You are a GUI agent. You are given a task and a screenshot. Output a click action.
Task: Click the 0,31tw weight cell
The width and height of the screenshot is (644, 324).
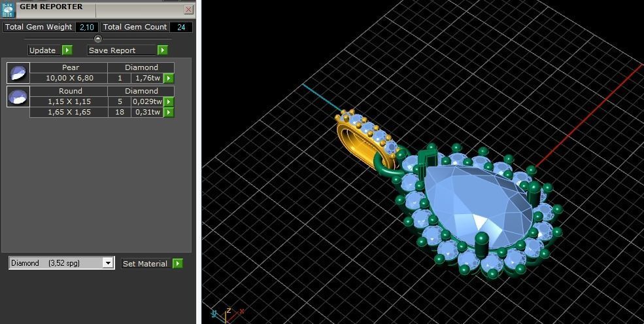147,112
